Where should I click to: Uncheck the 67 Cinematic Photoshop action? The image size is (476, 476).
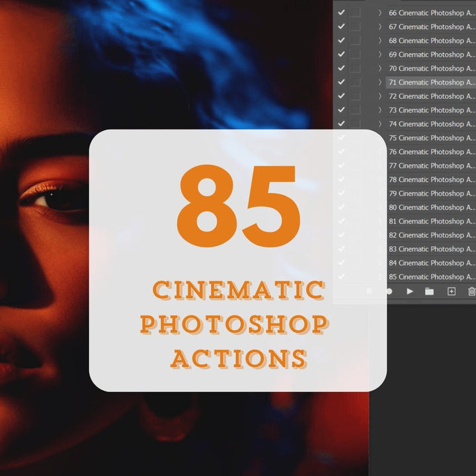click(x=341, y=26)
